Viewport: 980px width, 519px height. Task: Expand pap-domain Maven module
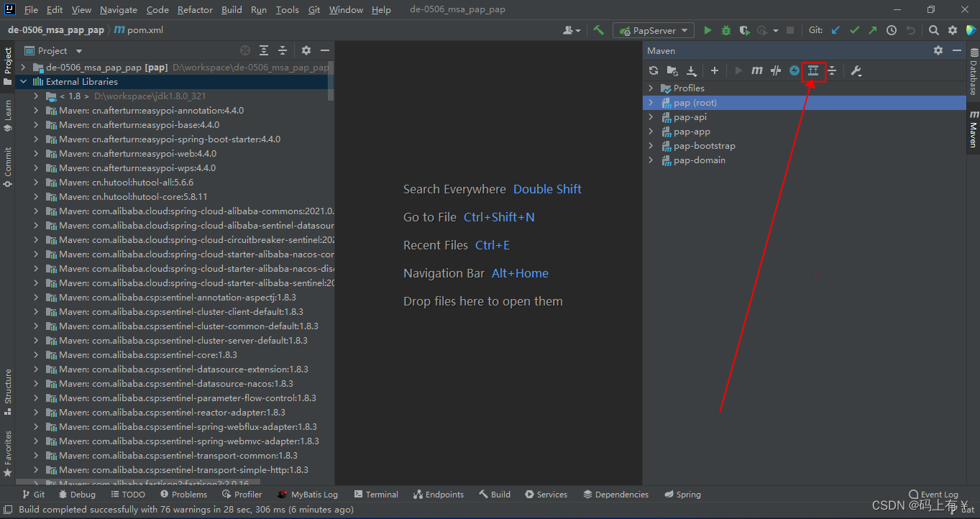click(651, 160)
